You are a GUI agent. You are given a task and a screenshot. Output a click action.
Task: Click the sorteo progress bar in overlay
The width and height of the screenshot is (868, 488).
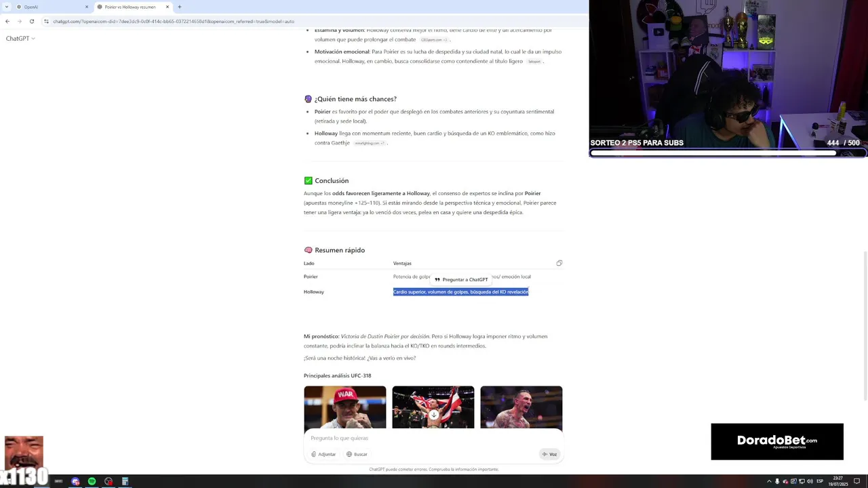(x=728, y=153)
